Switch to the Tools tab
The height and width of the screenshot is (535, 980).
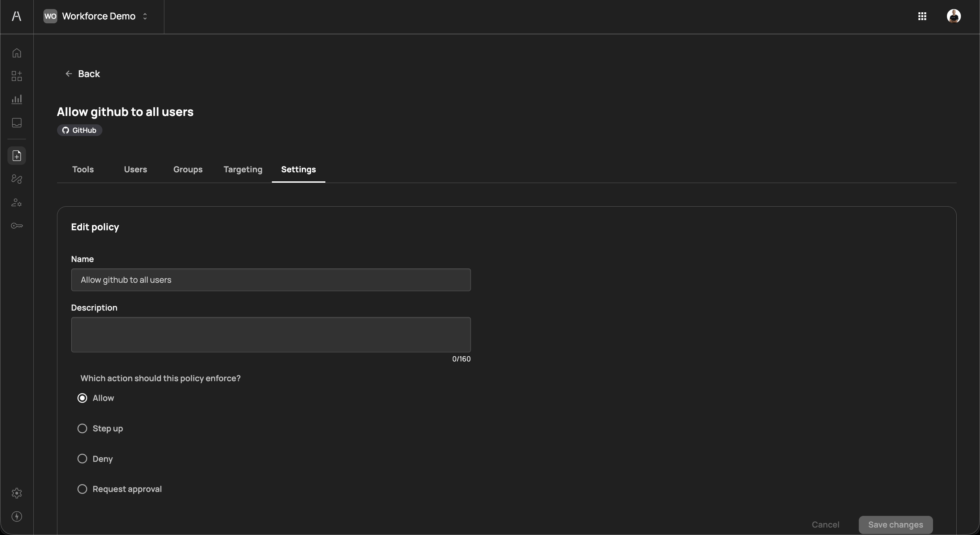[83, 170]
